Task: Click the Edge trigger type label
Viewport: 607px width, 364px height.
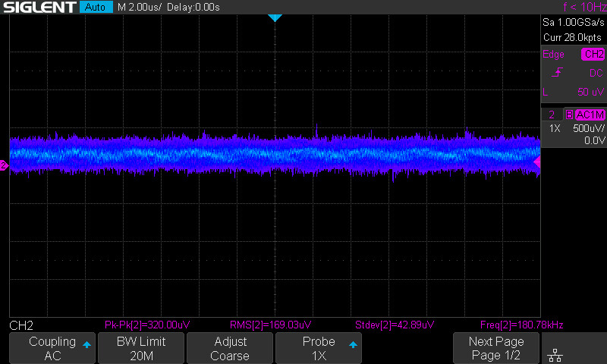Action: pos(553,54)
